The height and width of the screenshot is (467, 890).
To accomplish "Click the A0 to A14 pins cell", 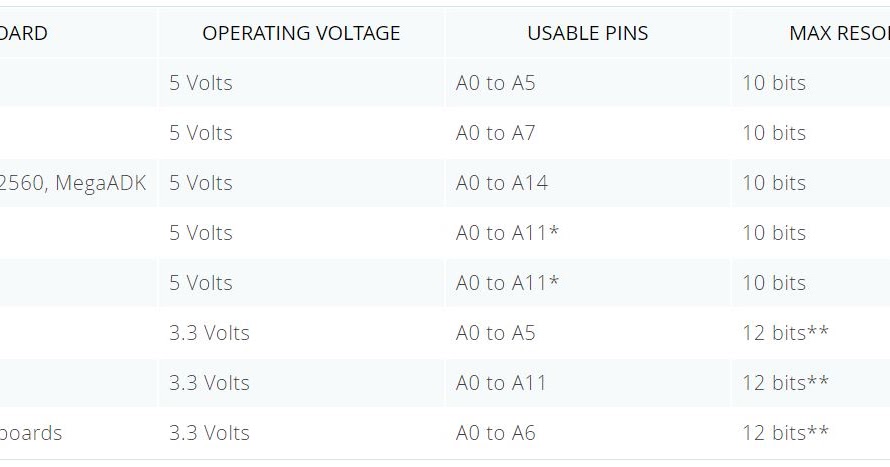I will (501, 183).
